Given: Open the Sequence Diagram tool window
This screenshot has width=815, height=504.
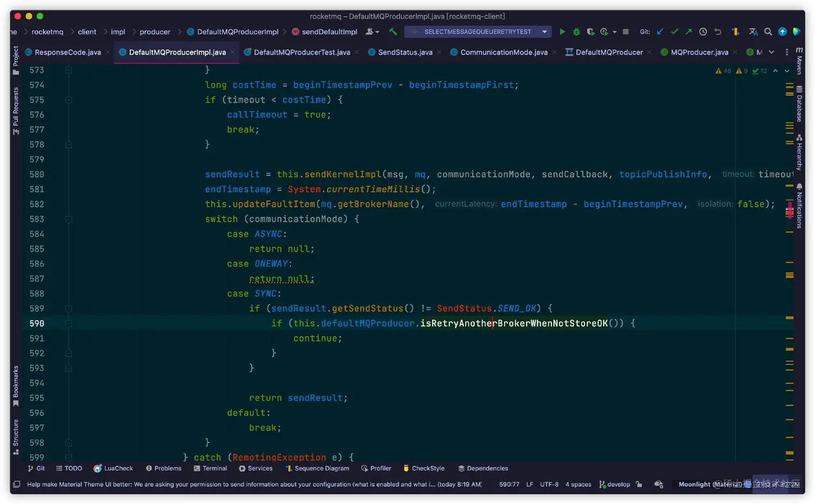Looking at the screenshot, I should [x=317, y=468].
